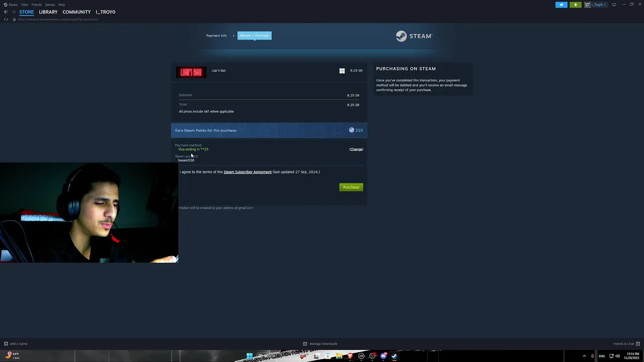Click the checkout URL address
The image size is (644, 362).
[x=58, y=19]
